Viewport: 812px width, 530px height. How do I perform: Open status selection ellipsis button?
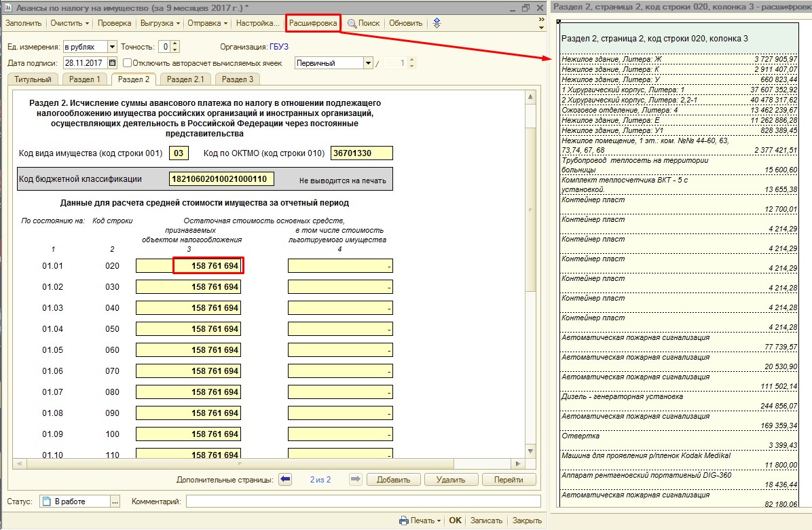115,501
